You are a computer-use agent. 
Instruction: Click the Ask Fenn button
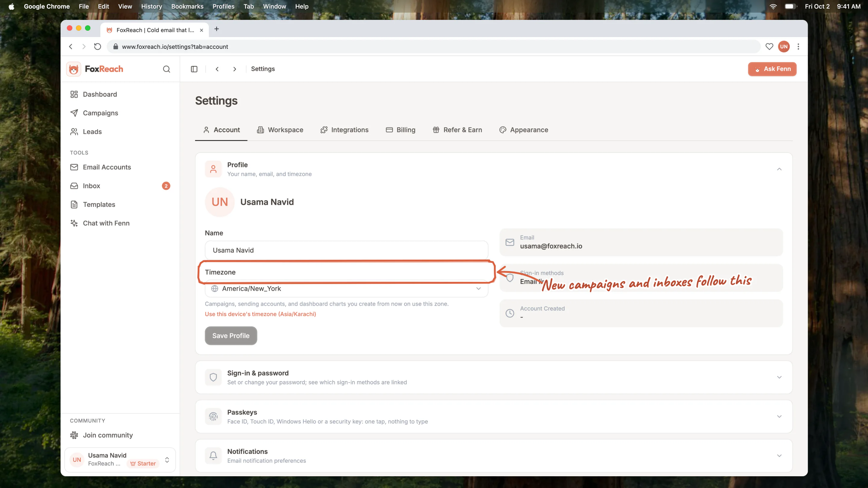772,69
